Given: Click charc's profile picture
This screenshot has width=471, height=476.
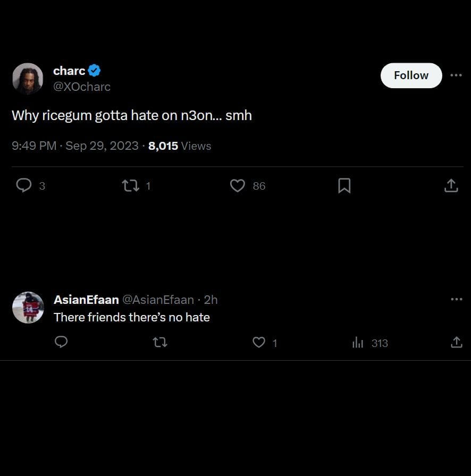Looking at the screenshot, I should pyautogui.click(x=28, y=78).
